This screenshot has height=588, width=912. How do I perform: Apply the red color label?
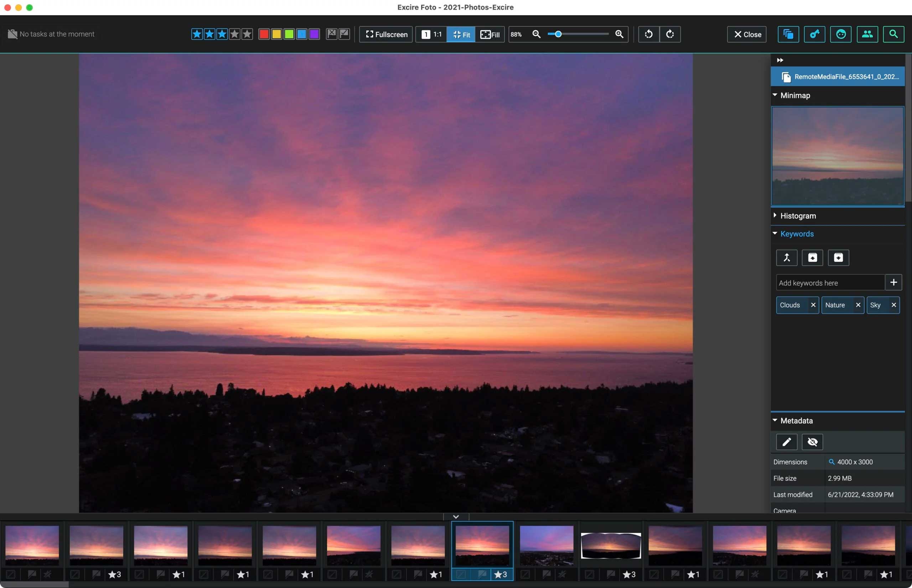[x=264, y=34]
